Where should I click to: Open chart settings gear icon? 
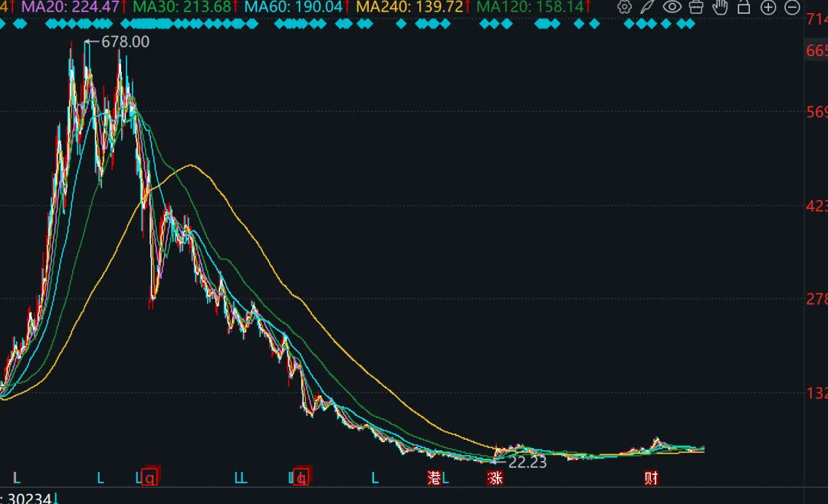pyautogui.click(x=624, y=8)
